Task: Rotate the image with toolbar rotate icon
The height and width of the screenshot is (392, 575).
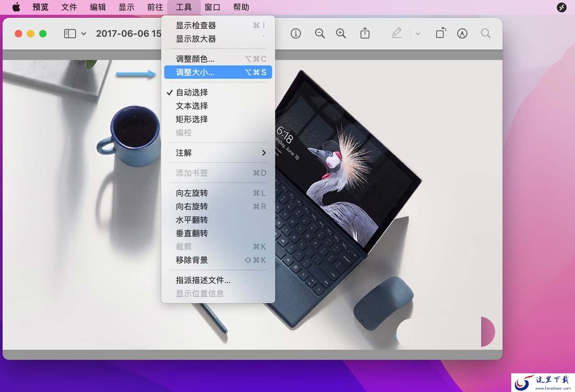Action: click(441, 33)
